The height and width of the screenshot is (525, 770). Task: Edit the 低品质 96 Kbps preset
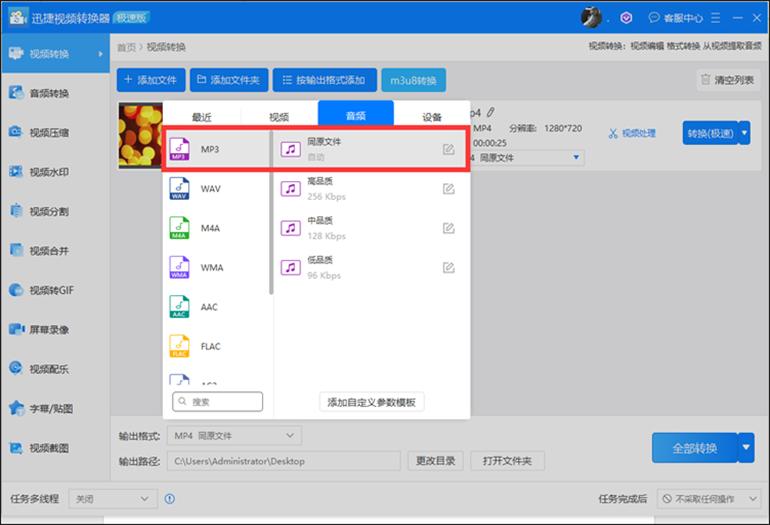(x=448, y=268)
